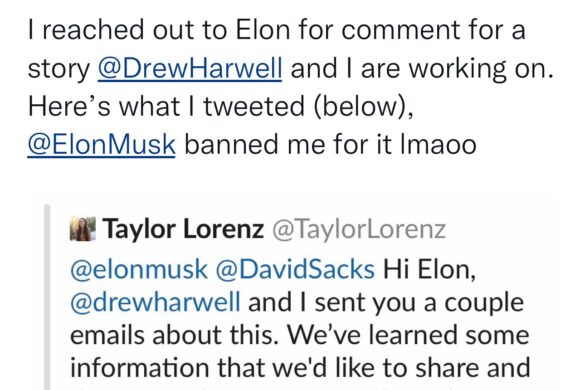Open the Taylor Lorenz display name
Image resolution: width=585 pixels, height=390 pixels.
[x=183, y=229]
